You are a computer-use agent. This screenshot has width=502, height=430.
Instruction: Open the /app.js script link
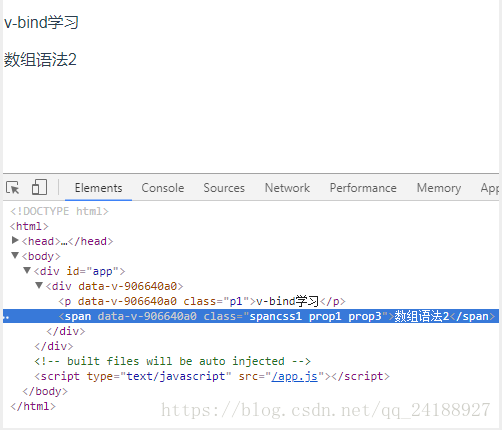click(294, 376)
